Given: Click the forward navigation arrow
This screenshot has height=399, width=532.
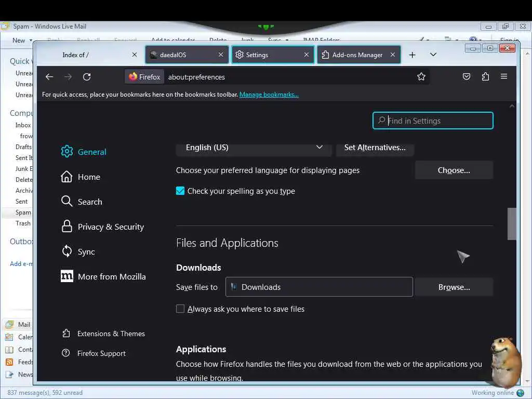Looking at the screenshot, I should [x=68, y=77].
